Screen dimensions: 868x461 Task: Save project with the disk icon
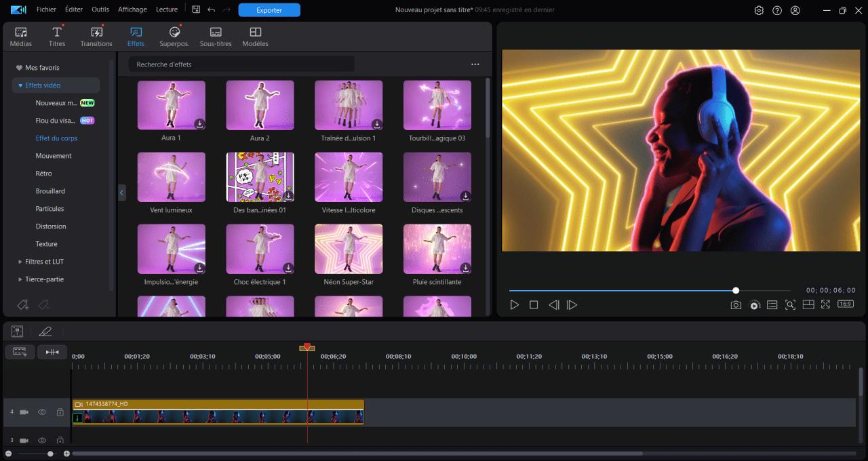click(196, 9)
